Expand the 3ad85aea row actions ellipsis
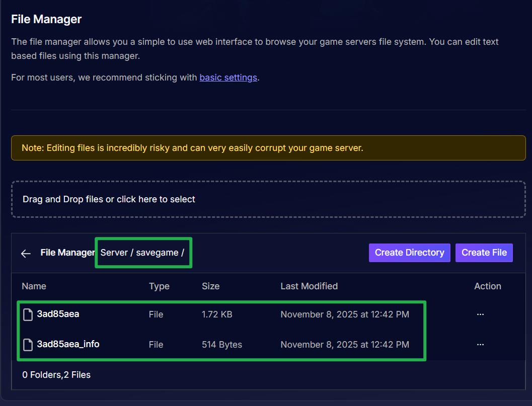Image resolution: width=532 pixels, height=406 pixels. (480, 314)
